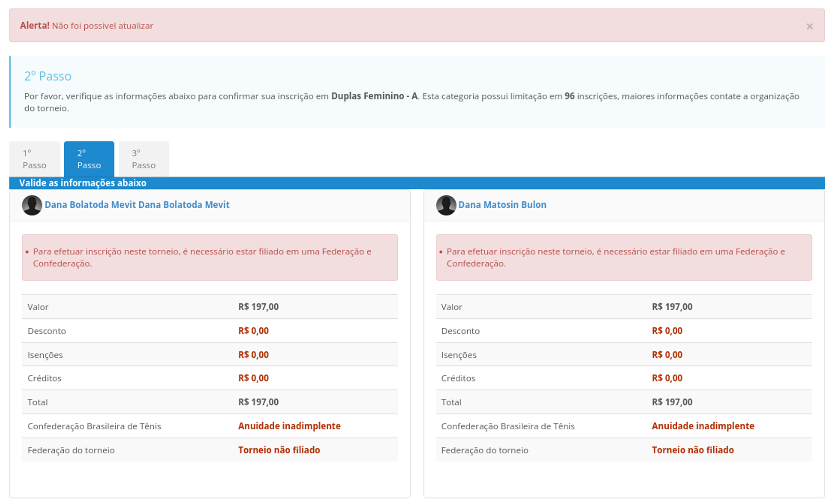Open Dana Bolatoda Mevit profile link
Screen dimensions: 830x504
click(137, 205)
